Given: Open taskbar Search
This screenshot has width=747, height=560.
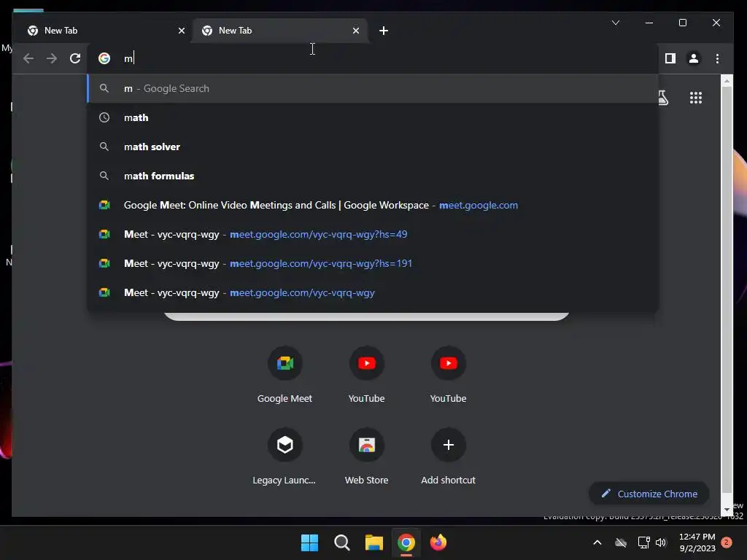Looking at the screenshot, I should pos(341,542).
